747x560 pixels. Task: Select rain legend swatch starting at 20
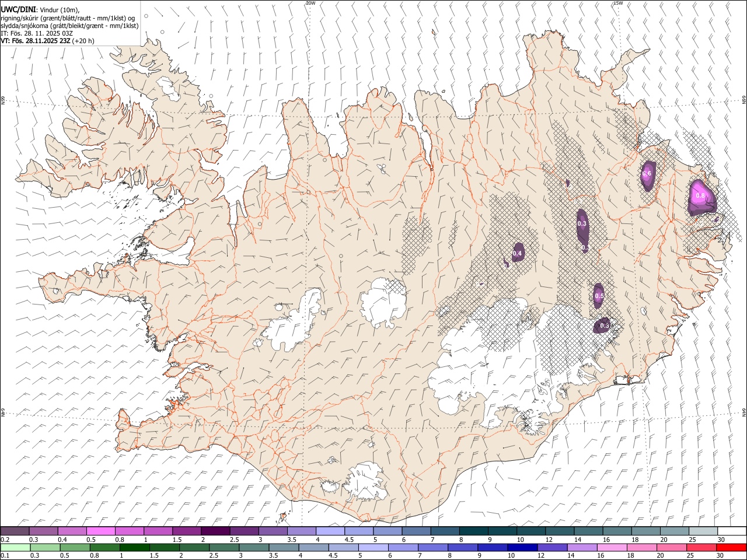coord(672,547)
